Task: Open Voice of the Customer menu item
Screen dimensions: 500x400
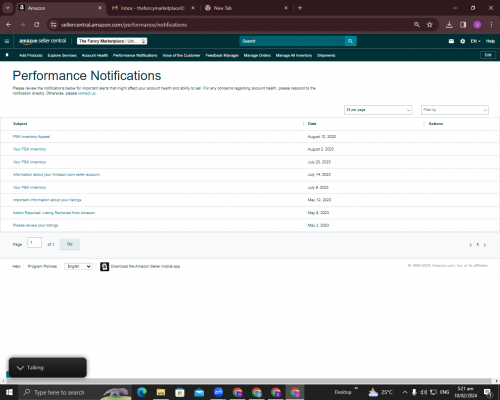Action: pyautogui.click(x=181, y=55)
